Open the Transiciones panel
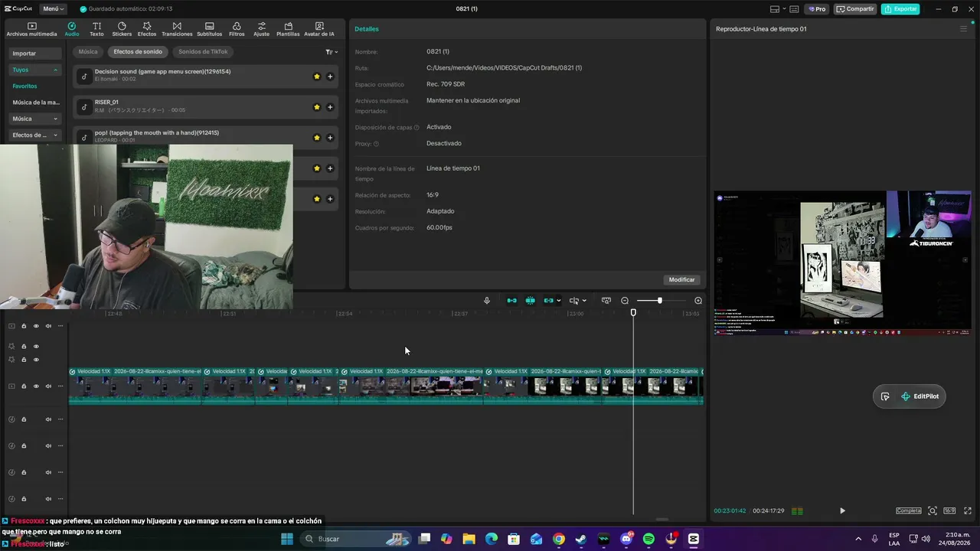 pyautogui.click(x=177, y=29)
